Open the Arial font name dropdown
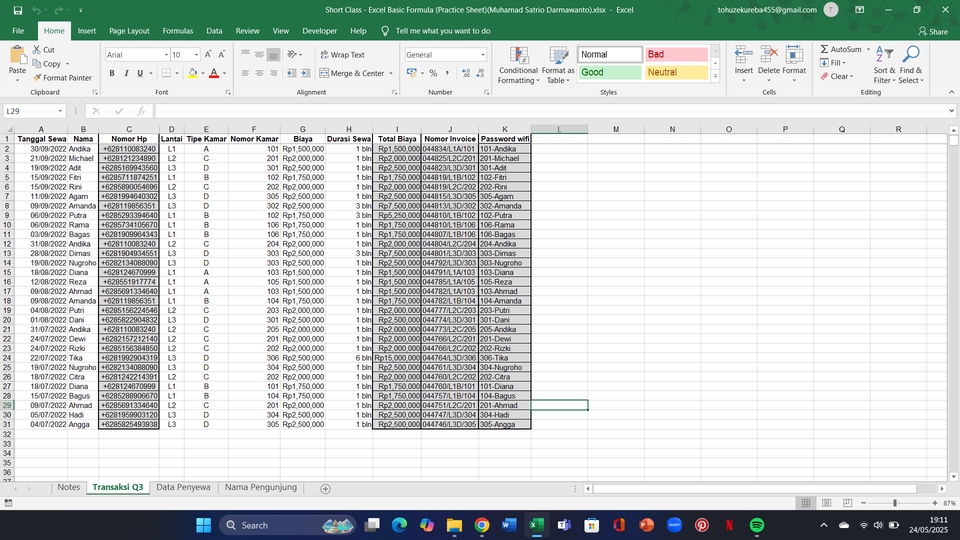 point(165,55)
